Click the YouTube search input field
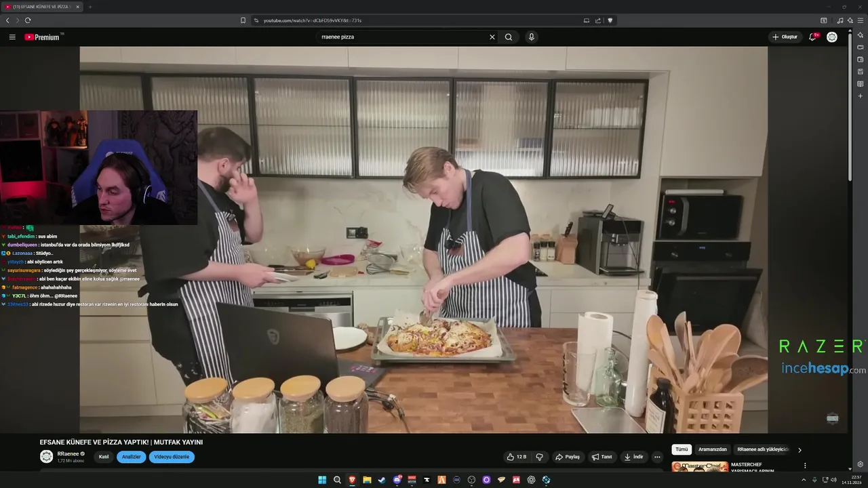Viewport: 868px width, 488px height. (403, 37)
